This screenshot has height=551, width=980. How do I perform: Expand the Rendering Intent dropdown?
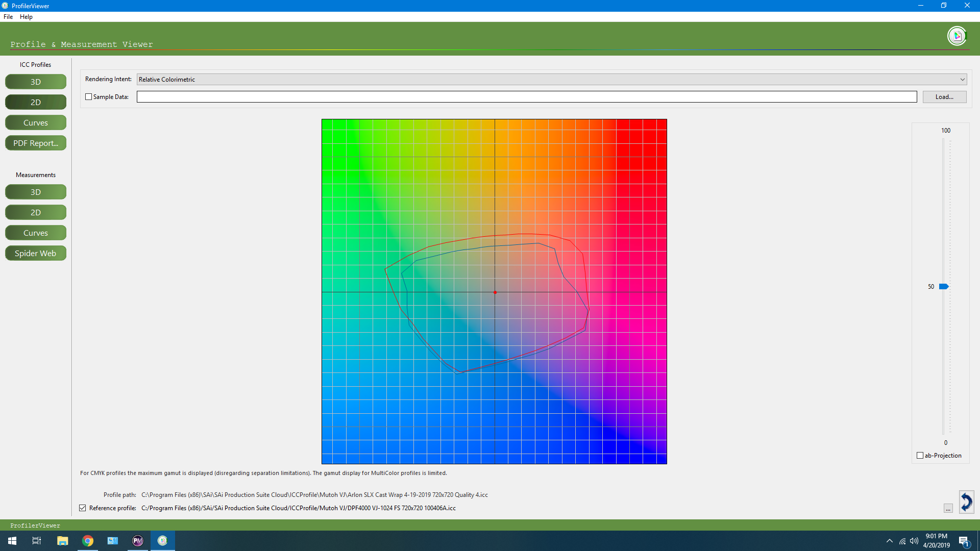coord(552,79)
